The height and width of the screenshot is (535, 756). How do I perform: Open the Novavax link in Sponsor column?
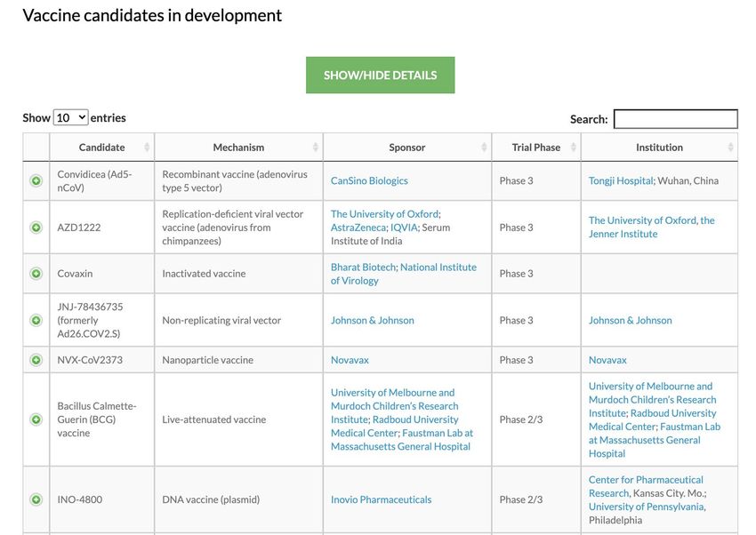click(350, 360)
